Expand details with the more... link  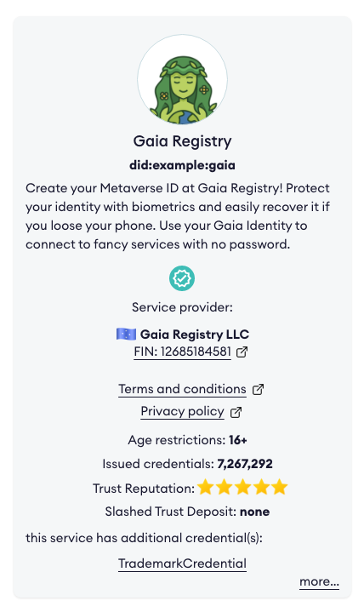319,581
